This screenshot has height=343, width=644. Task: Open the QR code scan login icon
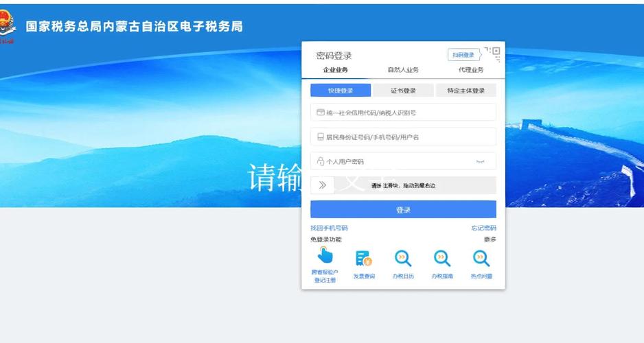click(493, 54)
